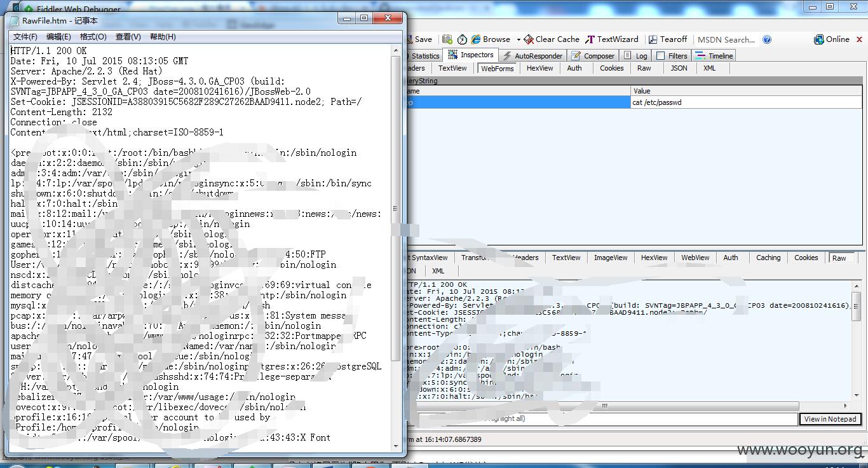Click the QueryString section header
This screenshot has width=868, height=468.
[634, 81]
